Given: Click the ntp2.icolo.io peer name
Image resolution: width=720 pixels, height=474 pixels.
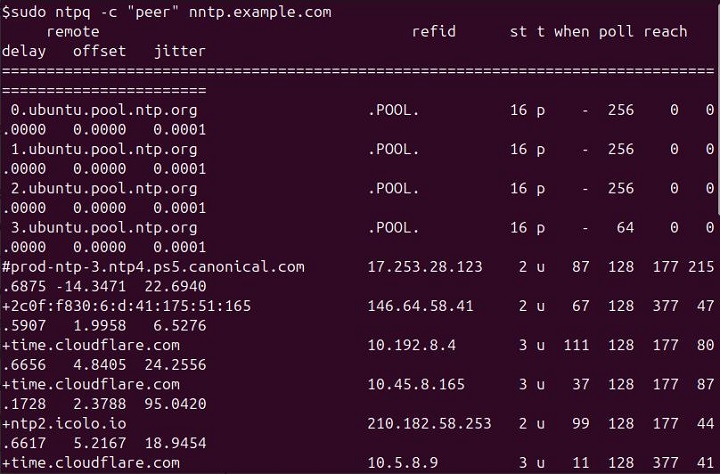Looking at the screenshot, I should pyautogui.click(x=64, y=423).
